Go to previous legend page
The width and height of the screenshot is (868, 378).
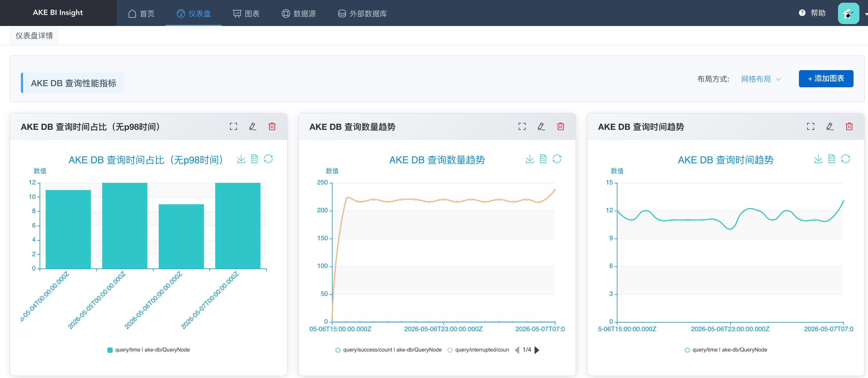pos(517,350)
